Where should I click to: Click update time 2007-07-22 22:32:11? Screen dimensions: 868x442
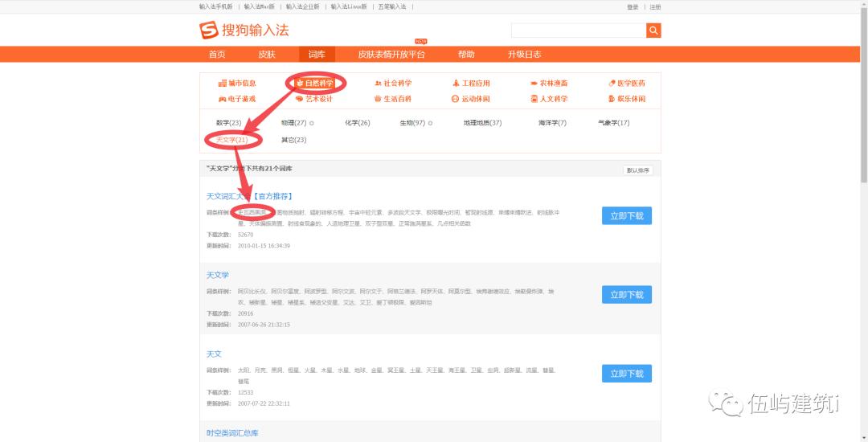point(264,403)
